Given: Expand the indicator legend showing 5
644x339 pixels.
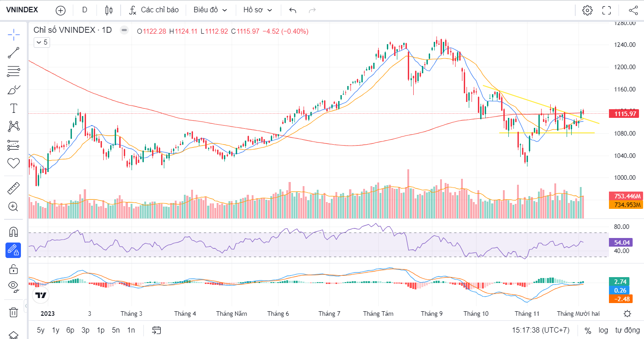Looking at the screenshot, I should 42,42.
